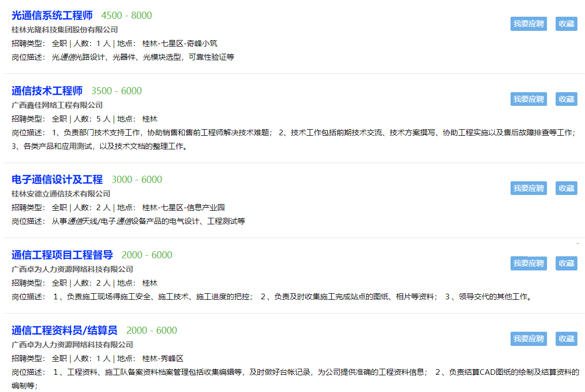Visit company 桂林光隆科技集团股份有限公司
The height and width of the screenshot is (392, 585).
tap(65, 30)
